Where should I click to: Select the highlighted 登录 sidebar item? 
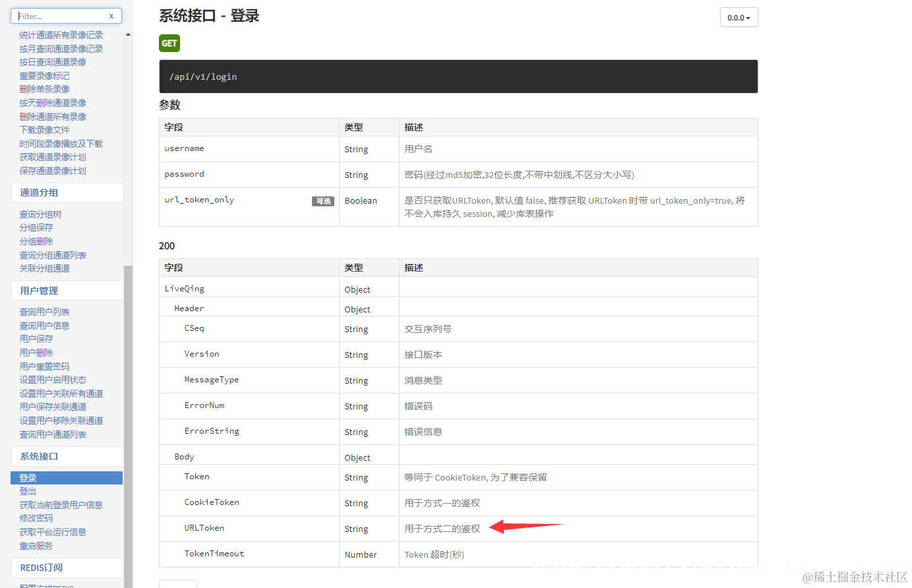(x=67, y=478)
